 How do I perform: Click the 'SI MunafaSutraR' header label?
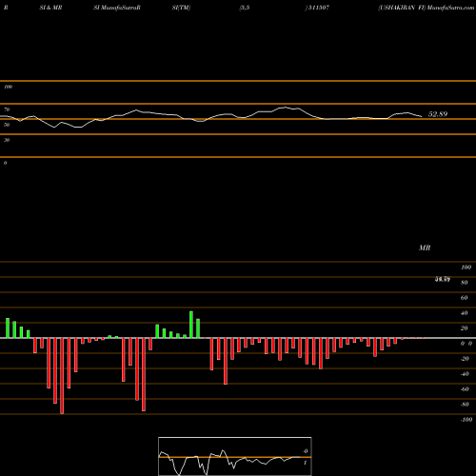(117, 8)
